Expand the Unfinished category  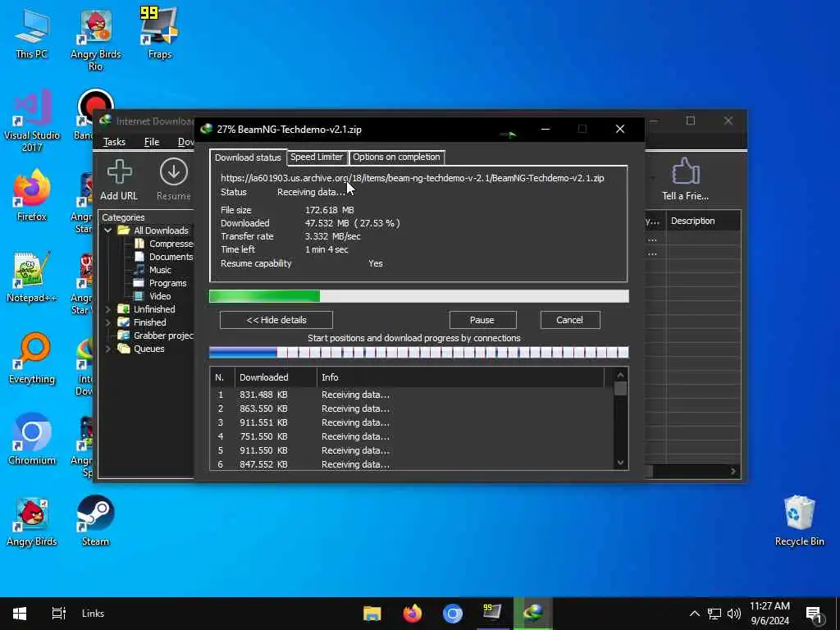pos(107,309)
